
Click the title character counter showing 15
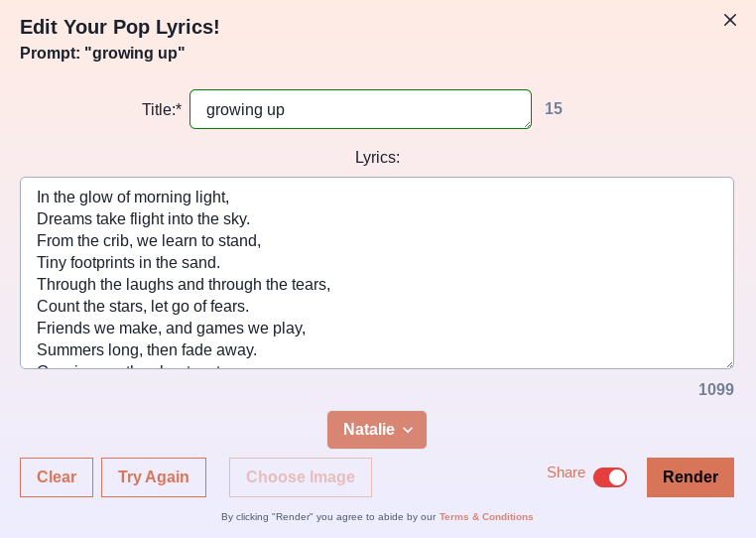pos(554,109)
